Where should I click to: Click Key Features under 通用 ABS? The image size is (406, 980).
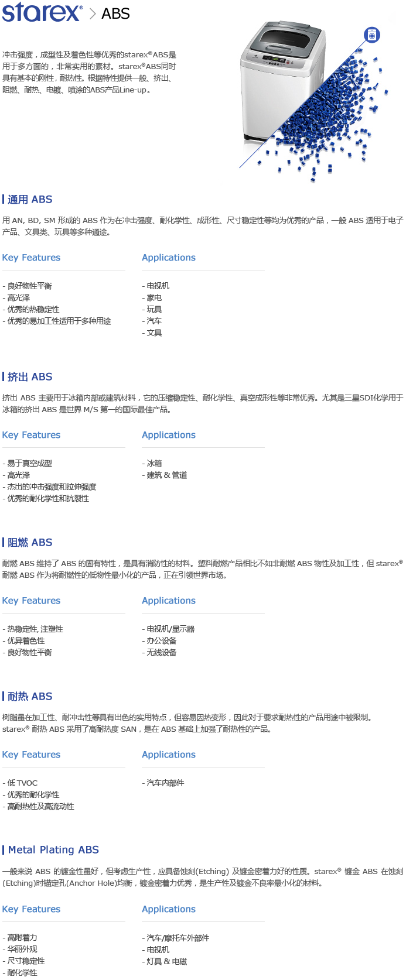point(31,258)
